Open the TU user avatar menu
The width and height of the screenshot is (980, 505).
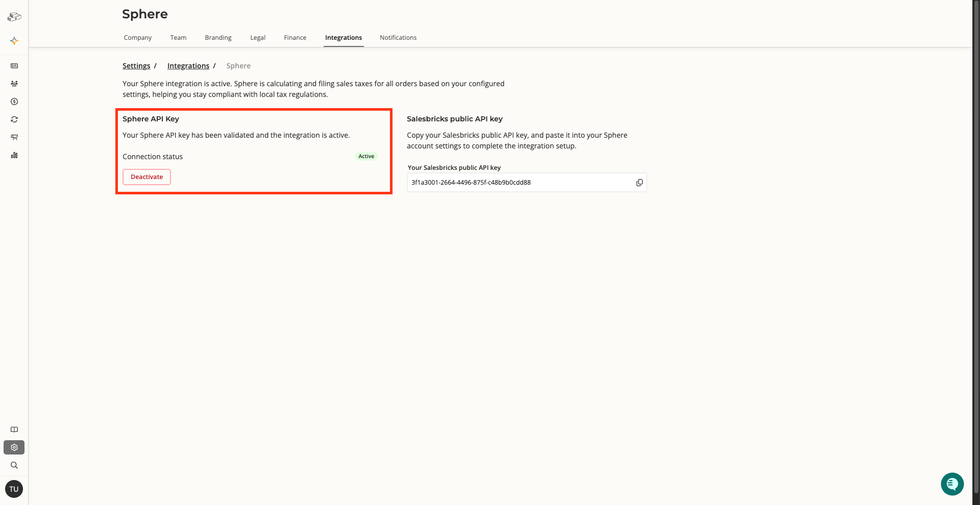14,489
